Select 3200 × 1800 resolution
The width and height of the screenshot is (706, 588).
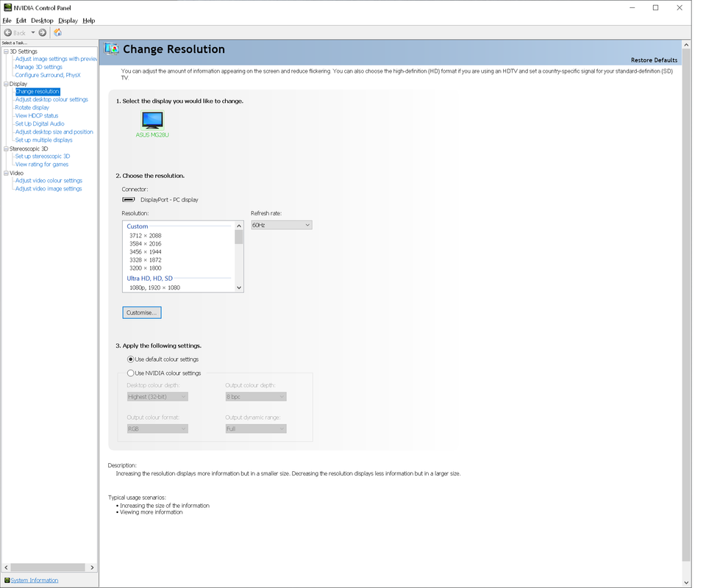[x=146, y=268]
